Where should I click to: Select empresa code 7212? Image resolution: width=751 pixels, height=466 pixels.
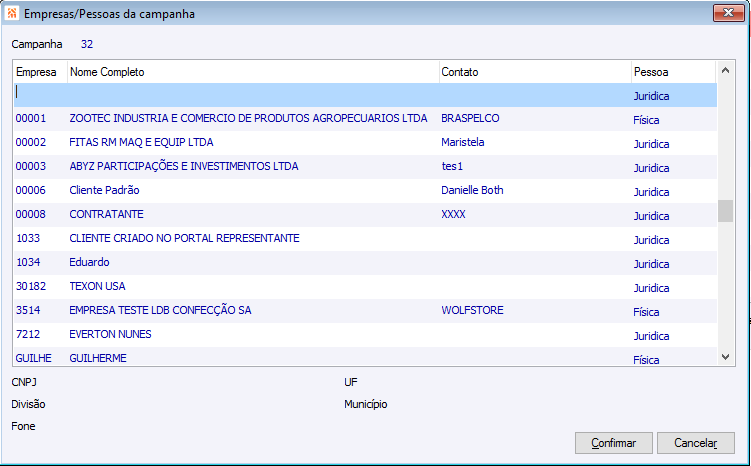click(x=28, y=334)
